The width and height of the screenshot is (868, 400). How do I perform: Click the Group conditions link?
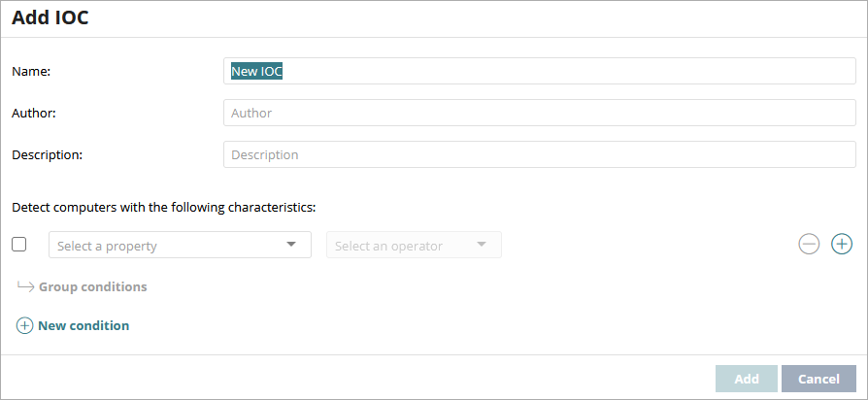pos(92,287)
